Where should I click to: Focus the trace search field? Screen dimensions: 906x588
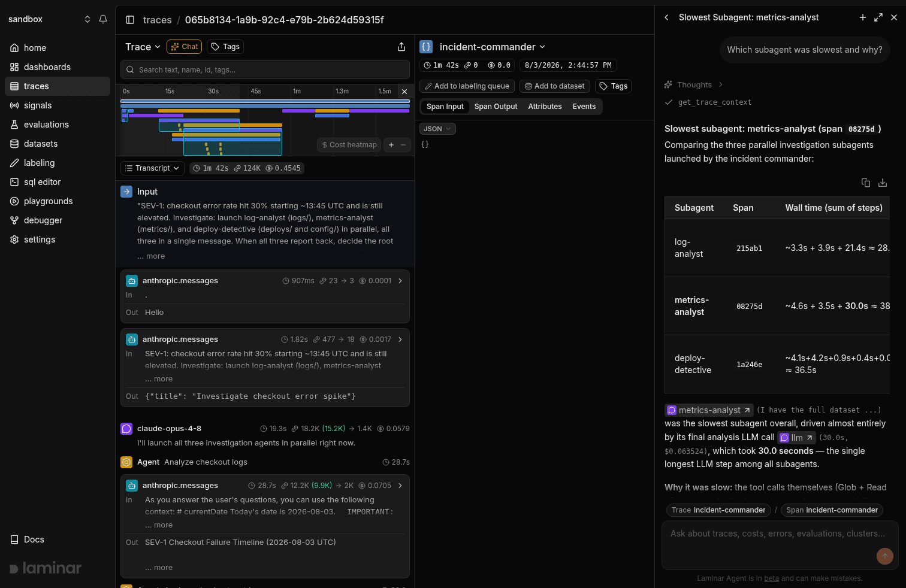(x=265, y=70)
